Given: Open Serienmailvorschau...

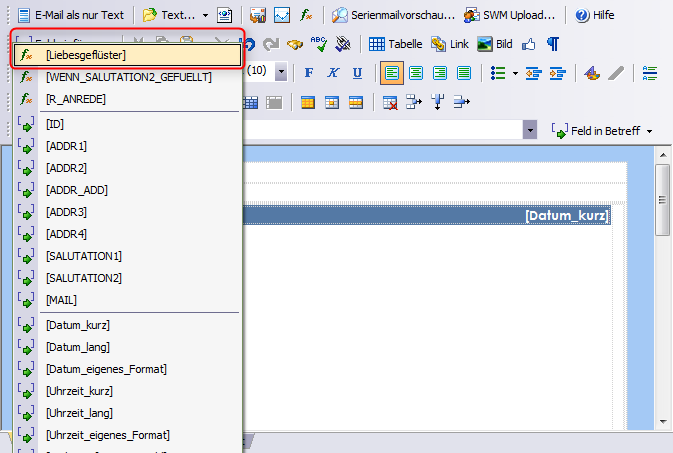Looking at the screenshot, I should coord(393,15).
